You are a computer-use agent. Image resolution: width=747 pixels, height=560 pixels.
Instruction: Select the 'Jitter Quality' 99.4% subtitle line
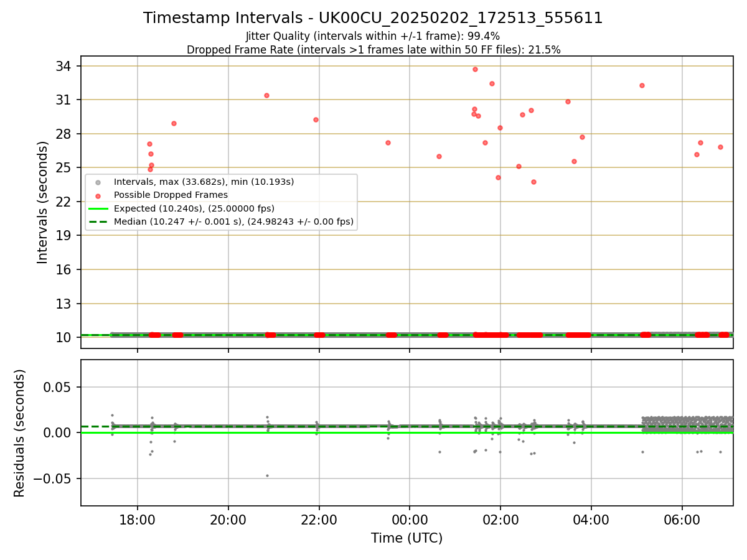coord(373,36)
